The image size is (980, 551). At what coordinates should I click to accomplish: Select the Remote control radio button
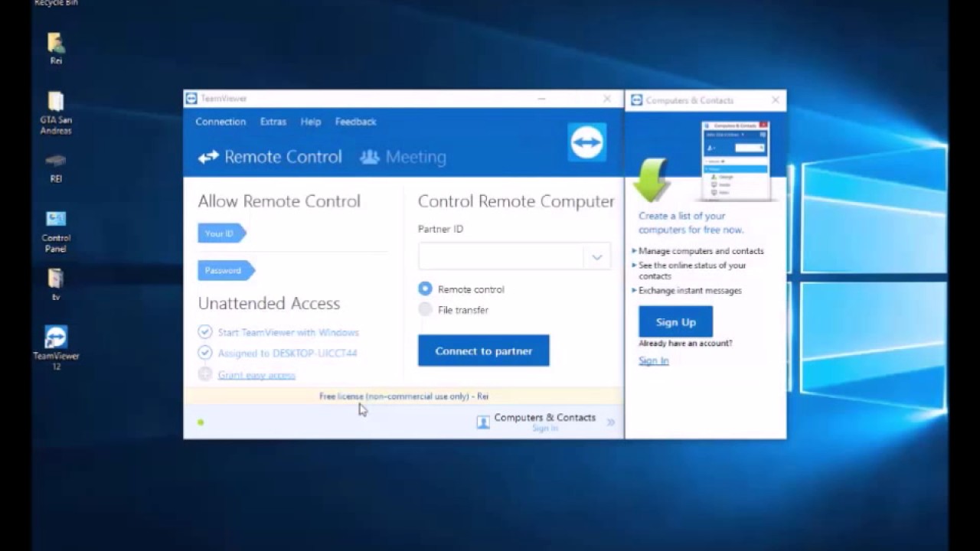tap(425, 289)
